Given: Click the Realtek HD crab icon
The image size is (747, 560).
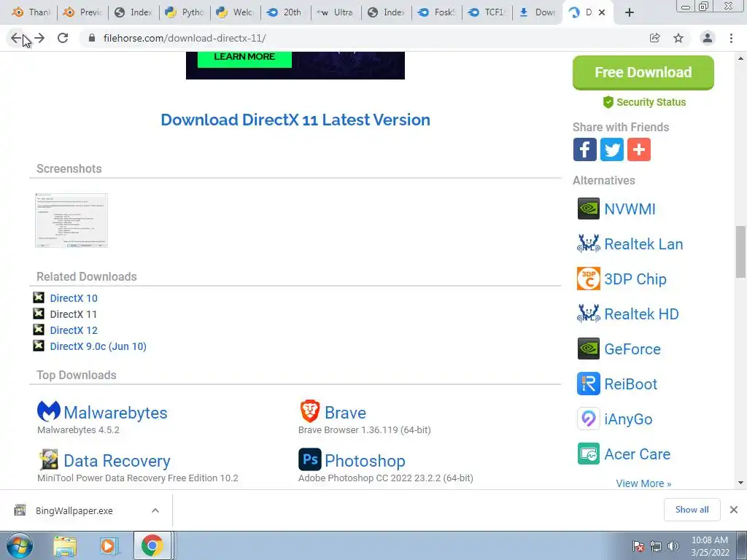Looking at the screenshot, I should coord(589,314).
